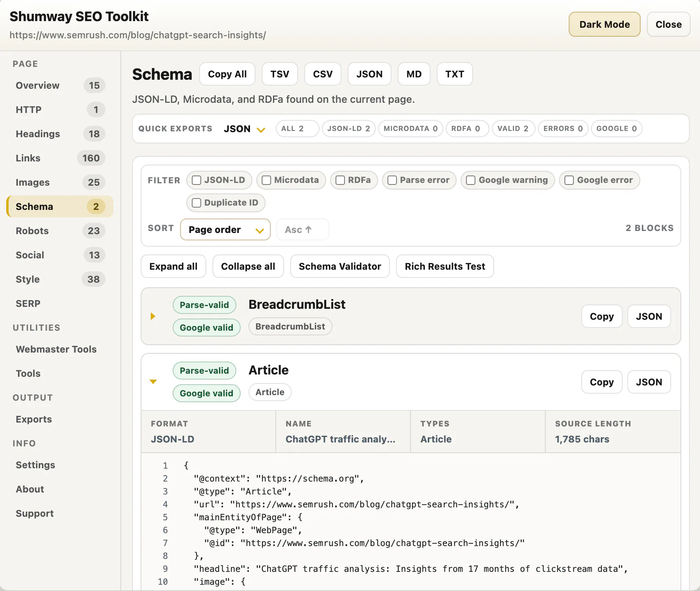Click Expand all blocks
The height and width of the screenshot is (591, 700).
(173, 266)
